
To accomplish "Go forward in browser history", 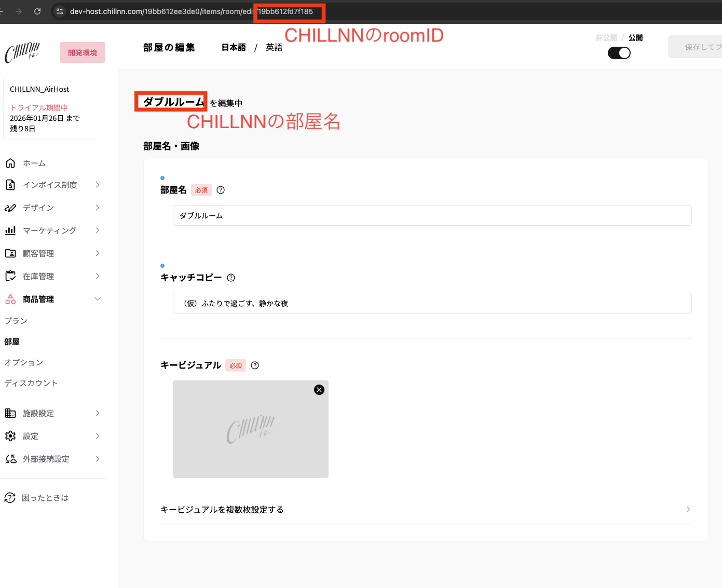I will [x=19, y=11].
